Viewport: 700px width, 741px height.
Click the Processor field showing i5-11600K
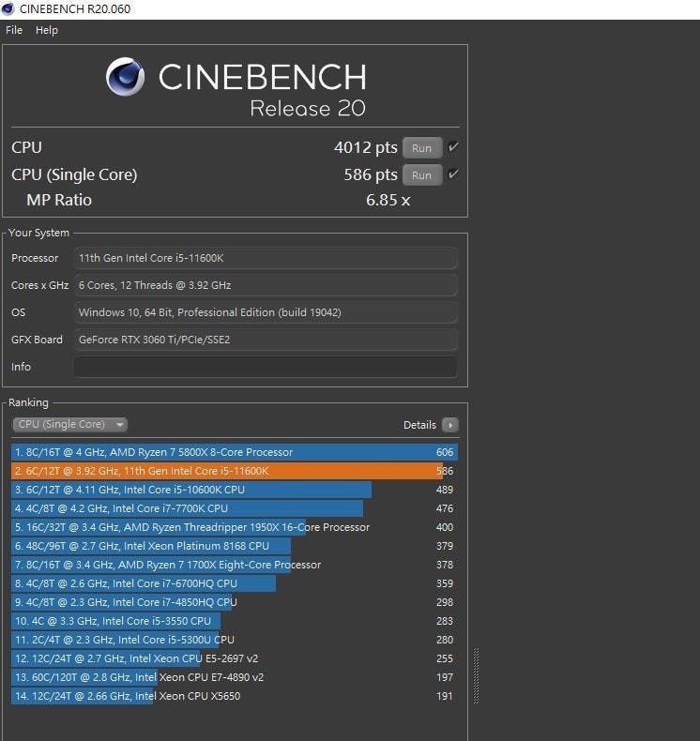click(265, 258)
